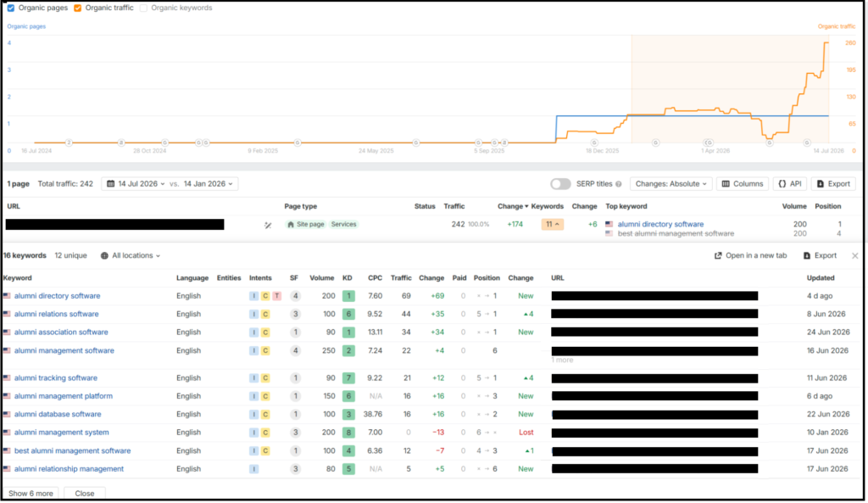Open keywords in a new tab
This screenshot has width=868, height=503.
click(751, 255)
